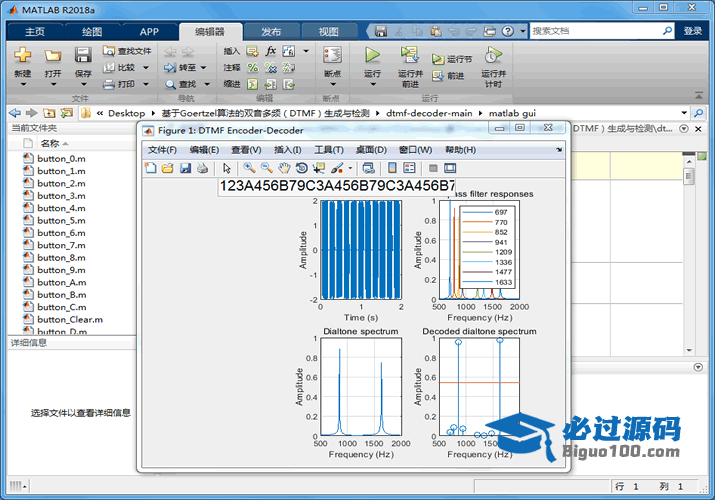
Task: Click the back navigation arrow in address bar
Action: tap(15, 113)
